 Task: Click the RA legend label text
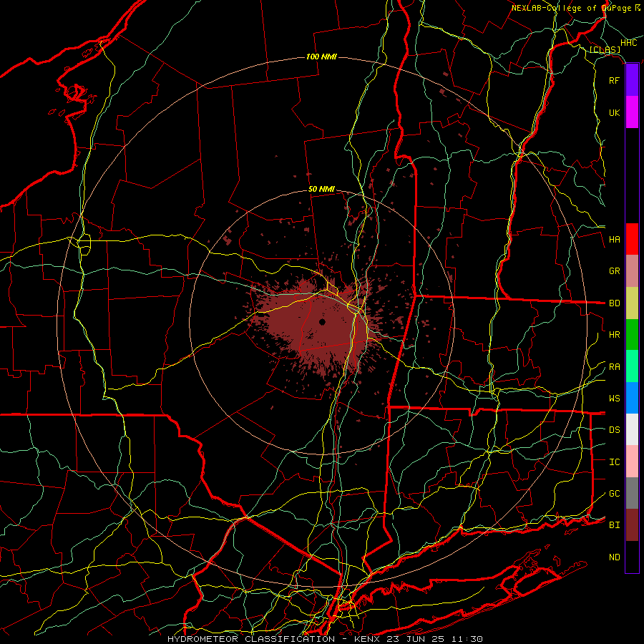614,367
